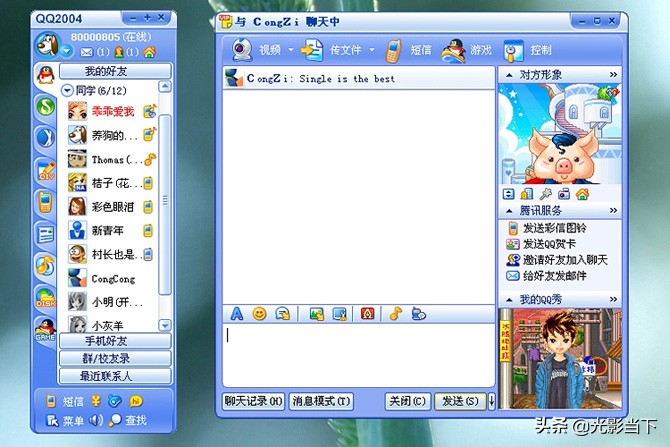Click the chat bubbles icon in message toolbar
The width and height of the screenshot is (670, 447).
418,314
